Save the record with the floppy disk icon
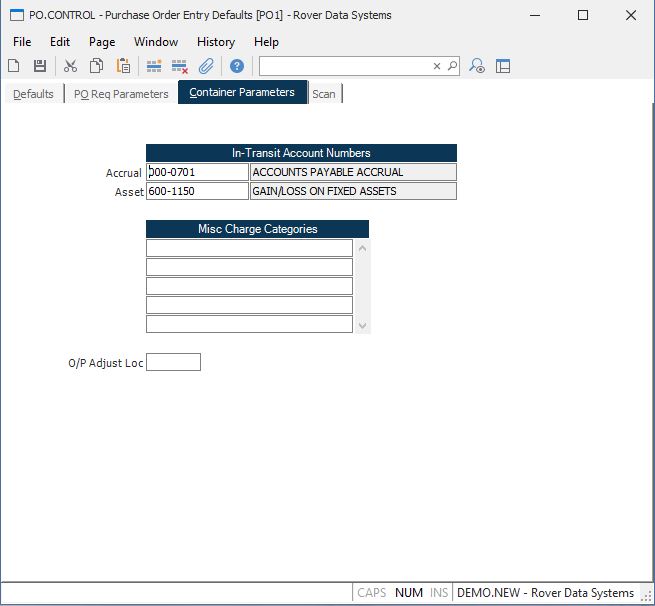 click(x=40, y=66)
